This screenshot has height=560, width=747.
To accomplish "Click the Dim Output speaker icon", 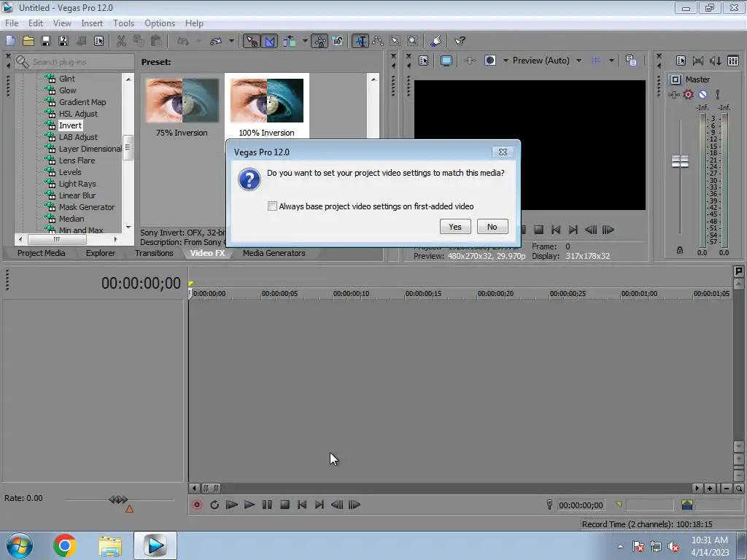I will [716, 61].
